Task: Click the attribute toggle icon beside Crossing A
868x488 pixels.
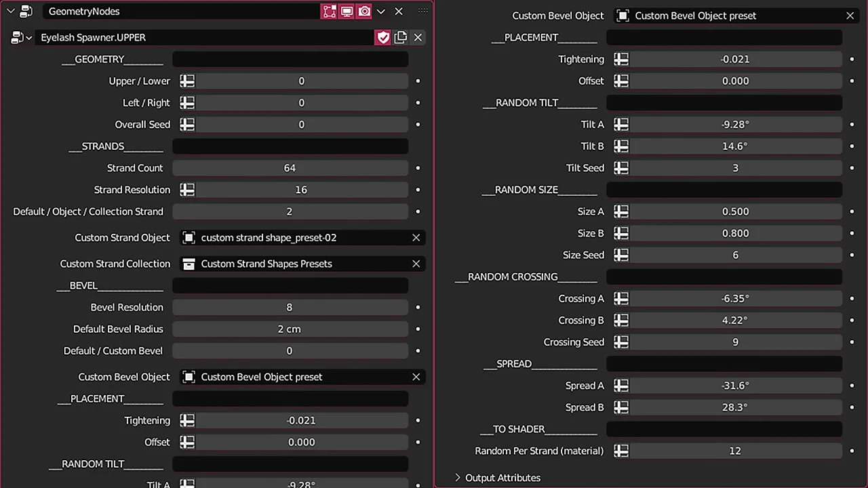Action: pos(621,299)
